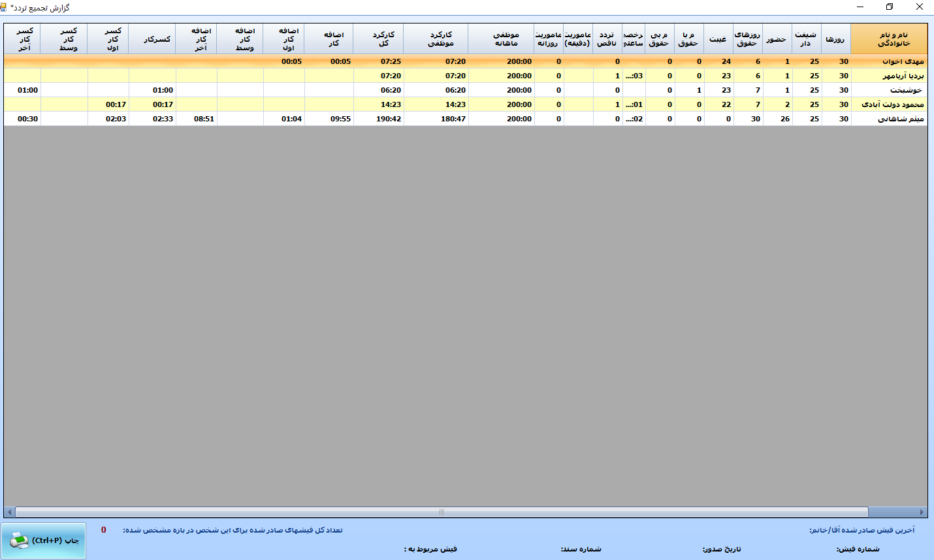The height and width of the screenshot is (560, 934).
Task: Click the app icon in the title bar
Action: [5, 7]
